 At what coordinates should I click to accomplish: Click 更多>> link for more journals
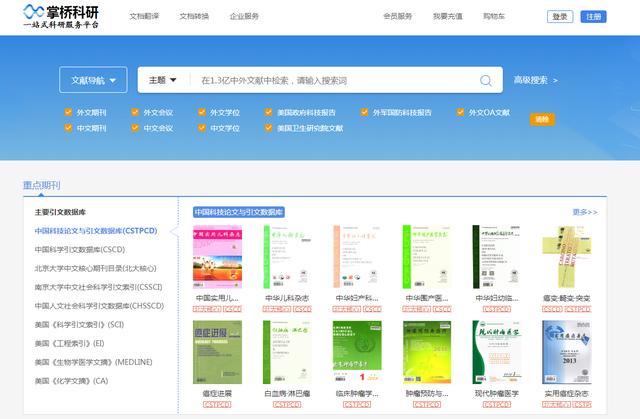[585, 212]
